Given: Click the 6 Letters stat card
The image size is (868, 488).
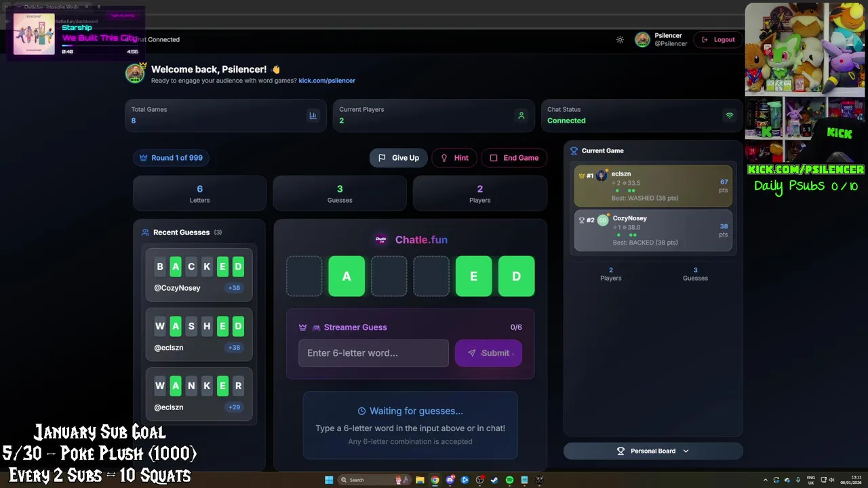Looking at the screenshot, I should click(199, 193).
